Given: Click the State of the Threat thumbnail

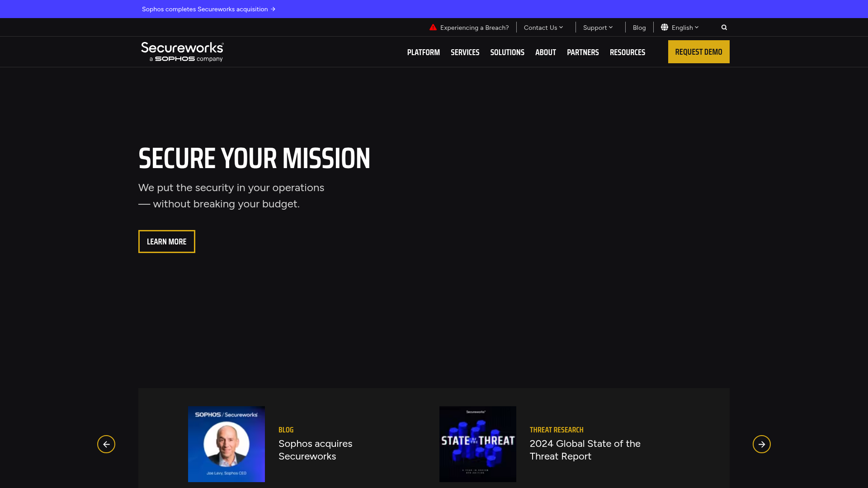Looking at the screenshot, I should [x=477, y=444].
